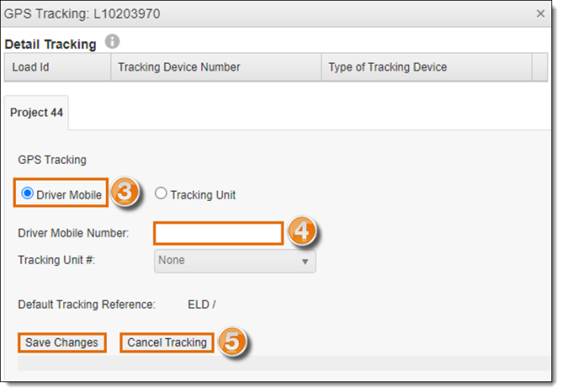Select the Tracking Unit radio option
Image resolution: width=562 pixels, height=392 pixels.
161,193
